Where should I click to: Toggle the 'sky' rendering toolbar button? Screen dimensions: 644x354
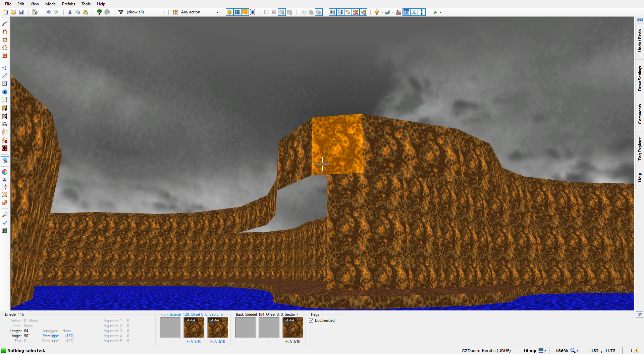pyautogui.click(x=406, y=12)
